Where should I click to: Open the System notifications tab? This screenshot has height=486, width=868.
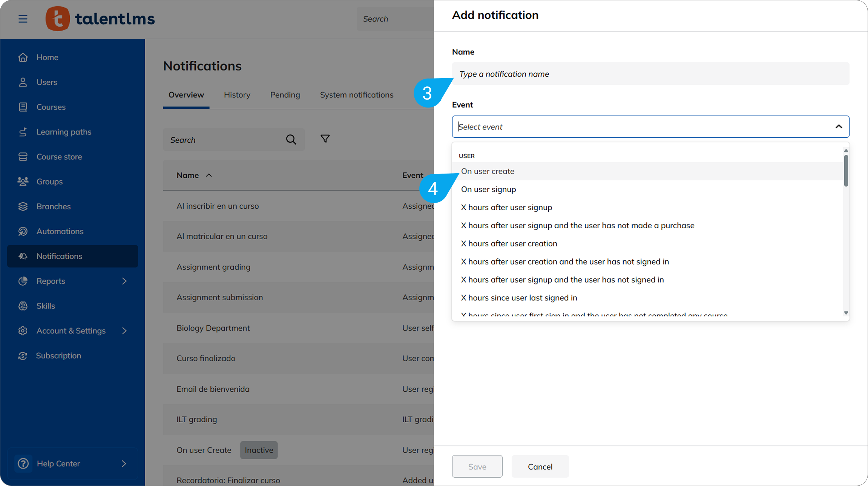(356, 95)
